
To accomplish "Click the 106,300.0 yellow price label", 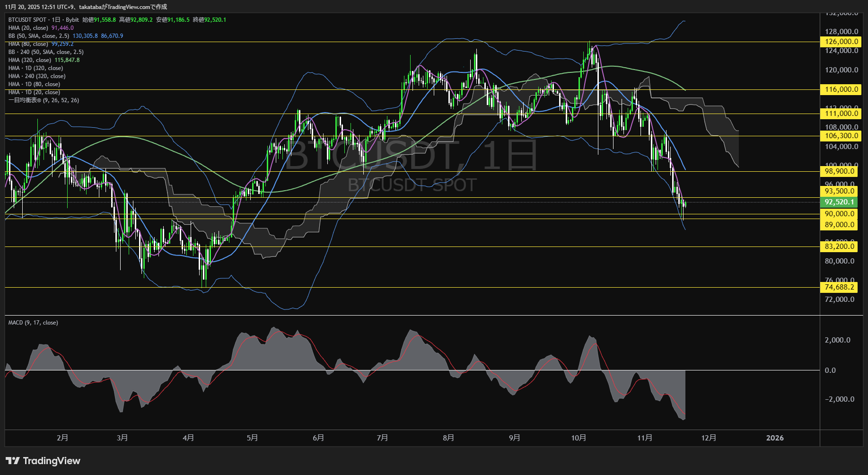I will coord(841,136).
